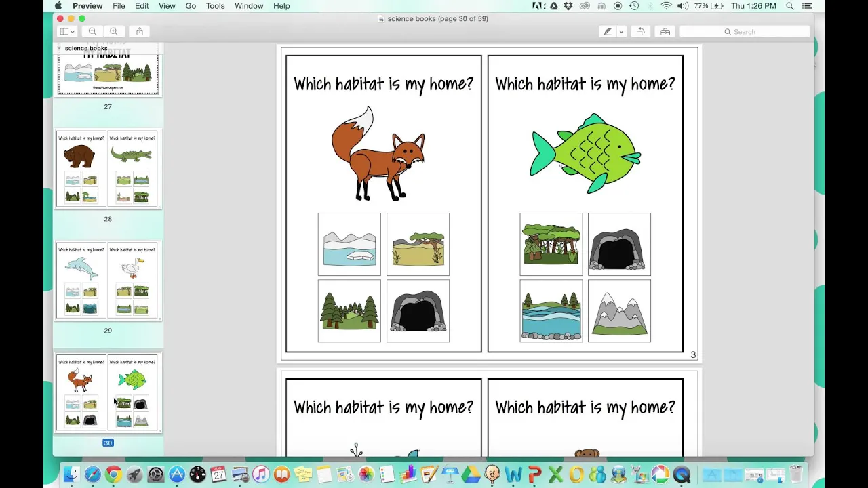Rotate the page with the Rotate button
The height and width of the screenshot is (488, 868).
tap(640, 31)
